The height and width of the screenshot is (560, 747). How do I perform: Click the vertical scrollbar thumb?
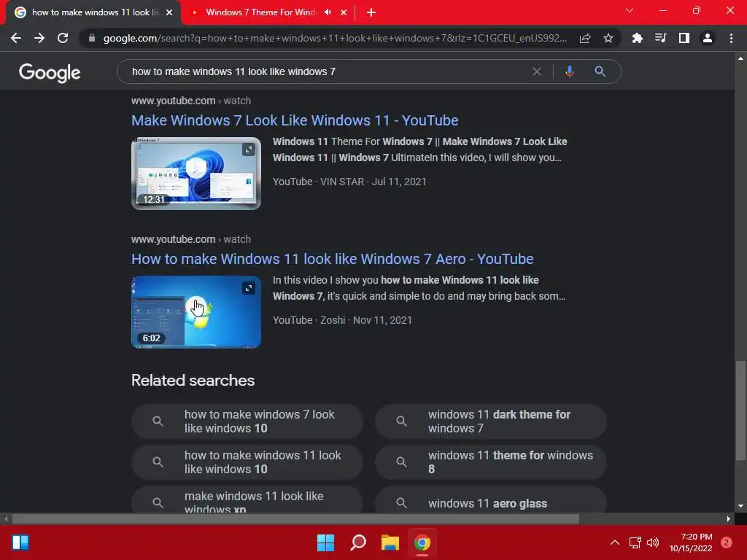[740, 411]
